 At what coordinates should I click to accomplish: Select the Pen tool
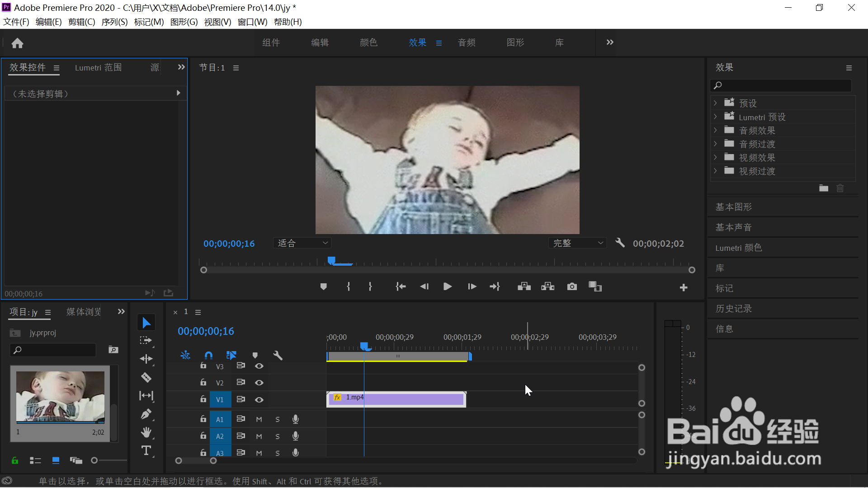pos(146,414)
